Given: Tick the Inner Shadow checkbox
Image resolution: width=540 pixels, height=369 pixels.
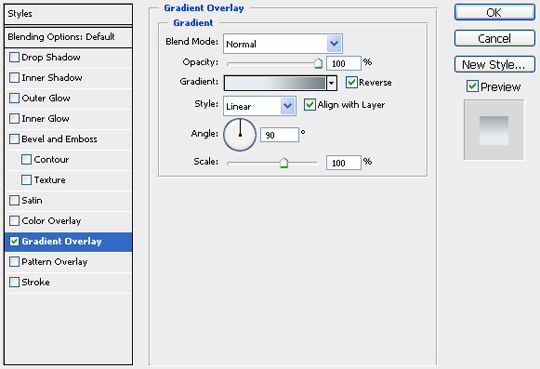Looking at the screenshot, I should [x=14, y=78].
